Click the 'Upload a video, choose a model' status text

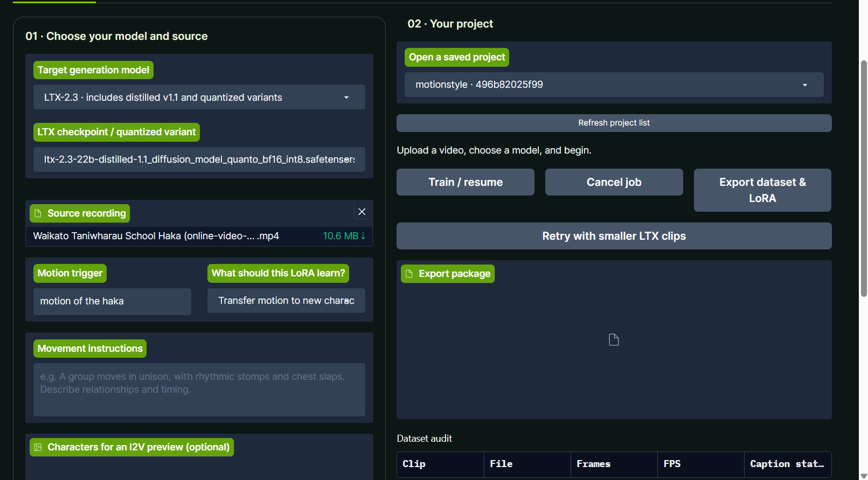click(494, 150)
